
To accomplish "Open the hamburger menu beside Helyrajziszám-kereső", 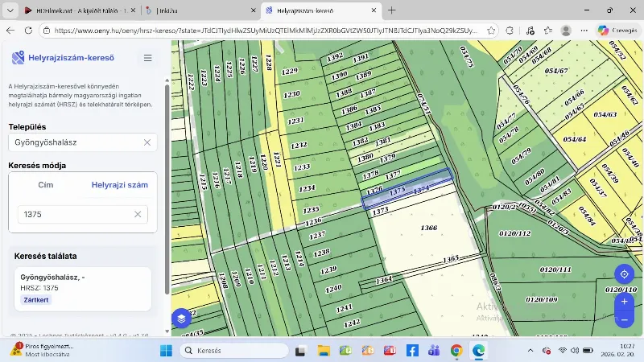I will pyautogui.click(x=148, y=58).
